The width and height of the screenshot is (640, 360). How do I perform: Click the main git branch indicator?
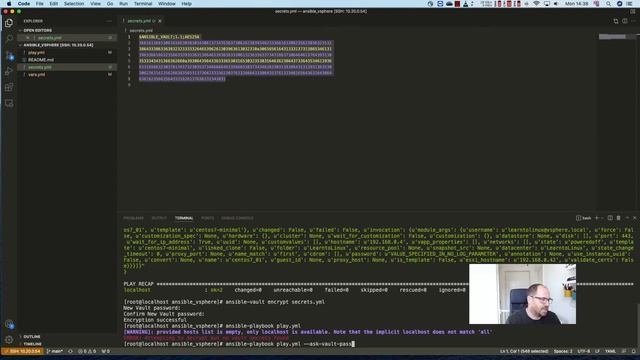pyautogui.click(x=55, y=351)
